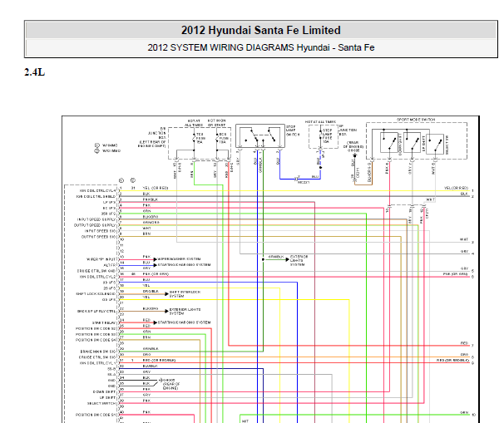
Task: Click the 'EXTERIOR LIGHTS SYSTEM' reference near pin 22
Action: coord(185,312)
